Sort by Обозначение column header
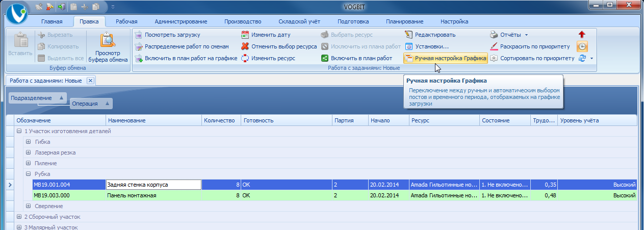644x230 pixels. coord(60,120)
